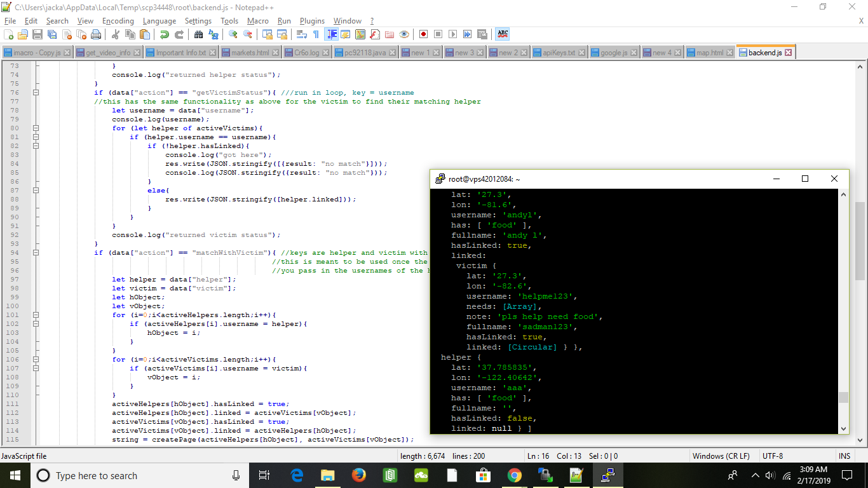
Task: Open the Function List panel icon
Action: pos(375,34)
